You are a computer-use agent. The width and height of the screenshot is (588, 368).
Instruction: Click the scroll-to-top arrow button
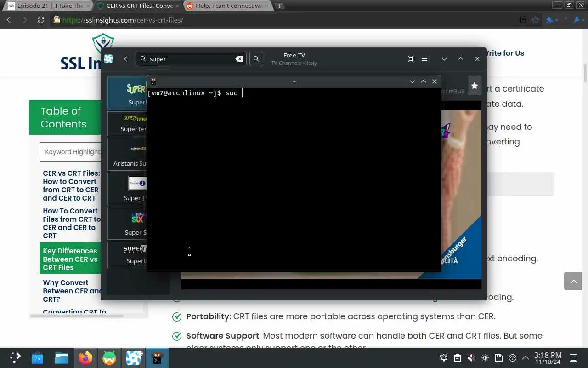tap(573, 281)
